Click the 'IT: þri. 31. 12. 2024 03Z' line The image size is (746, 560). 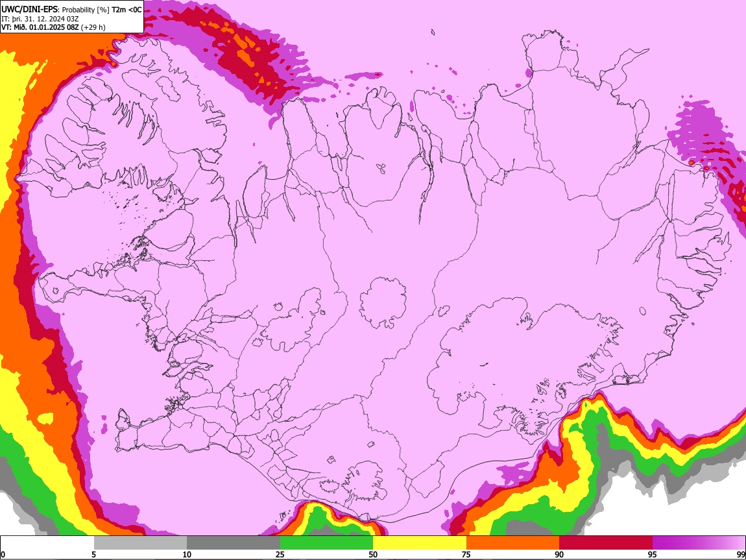(40, 19)
